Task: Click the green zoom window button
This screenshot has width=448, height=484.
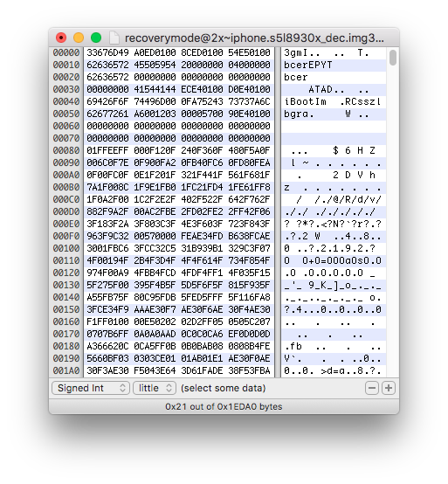Action: tap(96, 38)
